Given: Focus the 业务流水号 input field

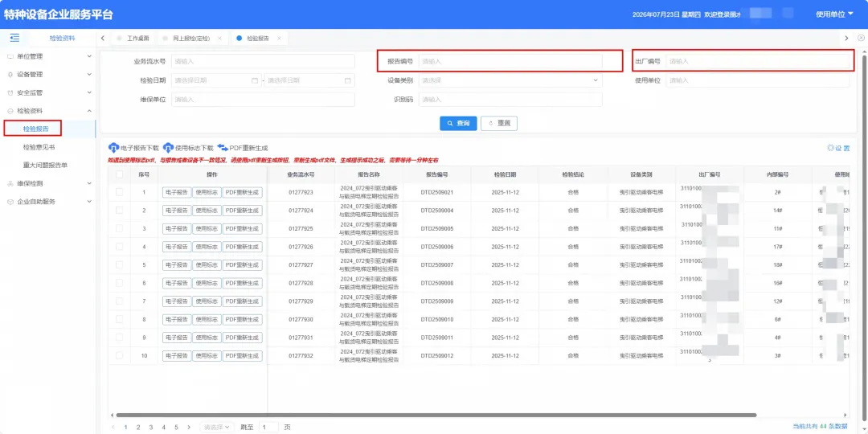Looking at the screenshot, I should 263,61.
